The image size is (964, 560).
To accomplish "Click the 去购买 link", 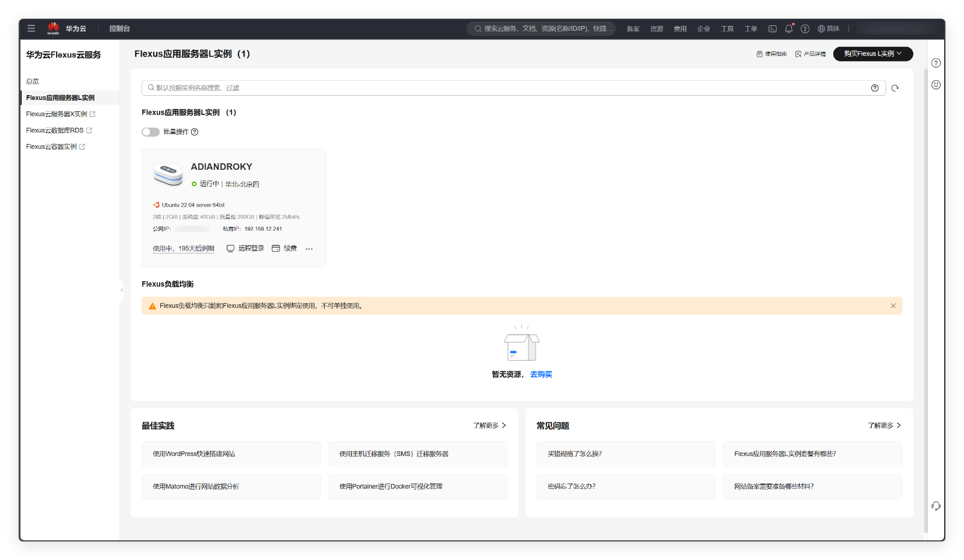I will click(541, 375).
